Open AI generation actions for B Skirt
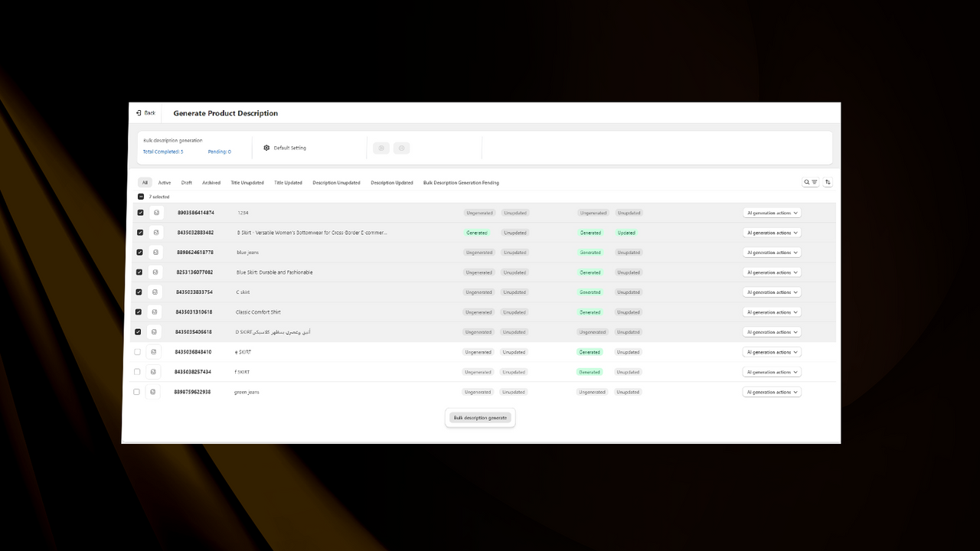Viewport: 980px width, 551px height. click(x=772, y=233)
